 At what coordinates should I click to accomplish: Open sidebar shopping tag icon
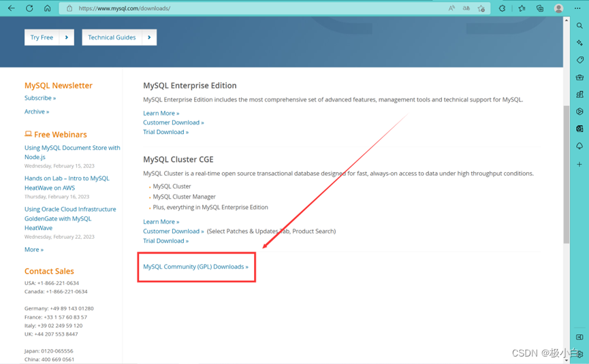[579, 60]
